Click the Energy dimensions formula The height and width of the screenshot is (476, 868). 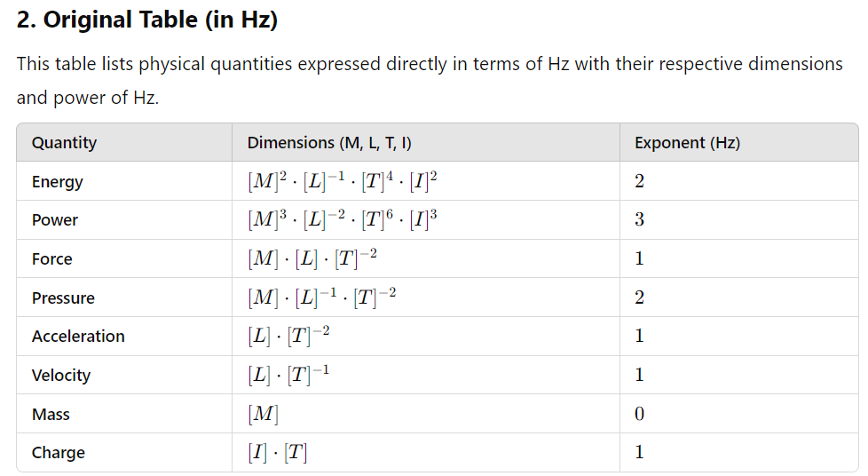[x=342, y=180]
